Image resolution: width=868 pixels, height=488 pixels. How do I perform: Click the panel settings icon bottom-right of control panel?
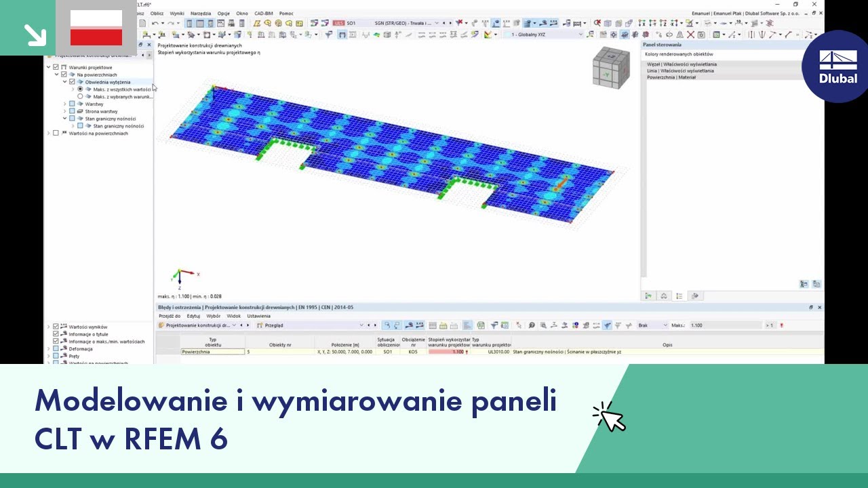816,284
